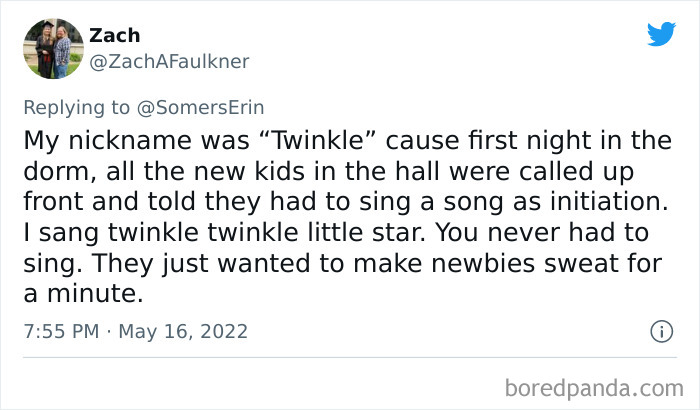Image resolution: width=700 pixels, height=410 pixels.
Task: Open the tweet info circle icon
Action: (660, 331)
